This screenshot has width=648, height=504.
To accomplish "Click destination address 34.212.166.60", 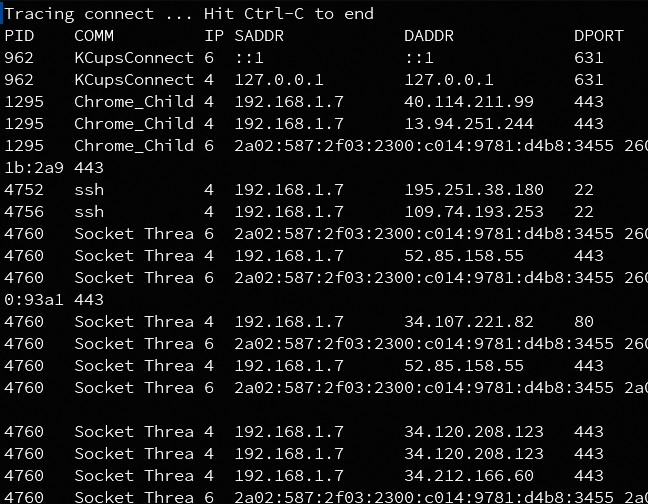I will coord(469,475).
